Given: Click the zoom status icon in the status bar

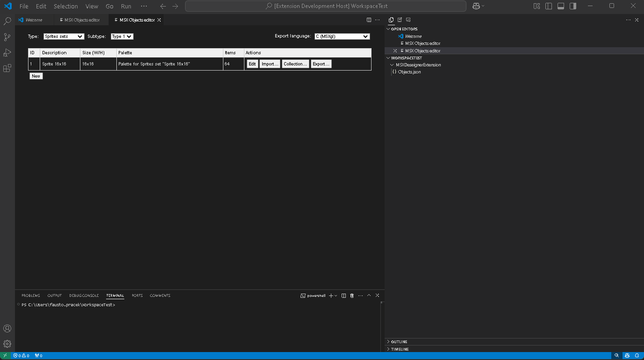Looking at the screenshot, I should [616, 356].
